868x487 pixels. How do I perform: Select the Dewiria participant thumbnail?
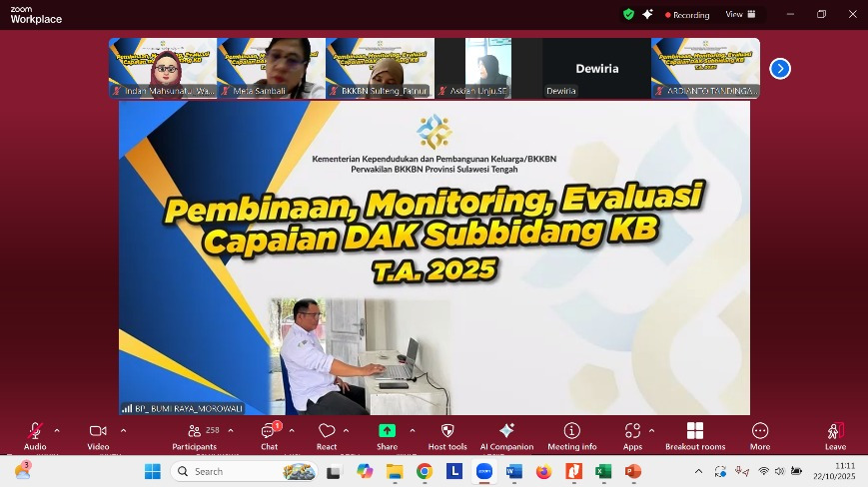[x=596, y=68]
